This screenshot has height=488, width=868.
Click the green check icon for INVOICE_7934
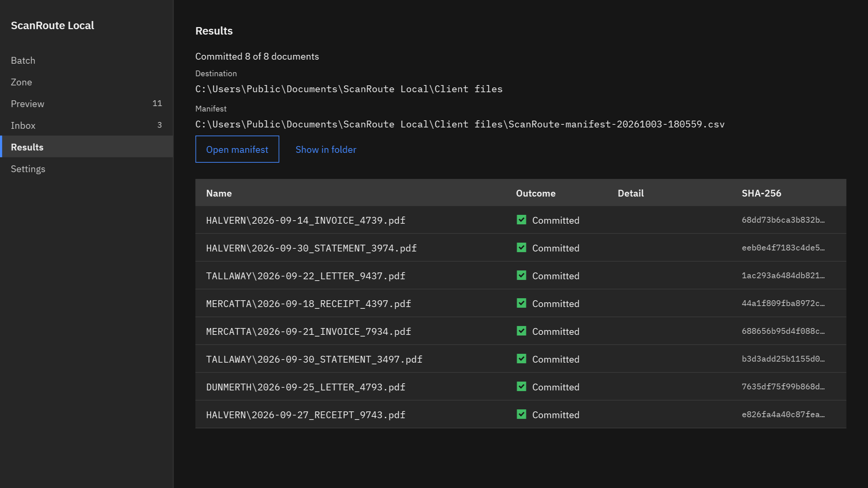[x=521, y=331]
